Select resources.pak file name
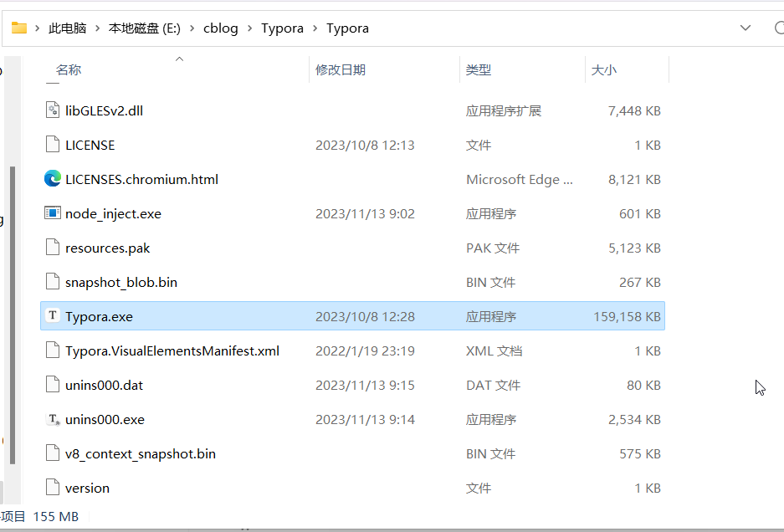 (107, 248)
